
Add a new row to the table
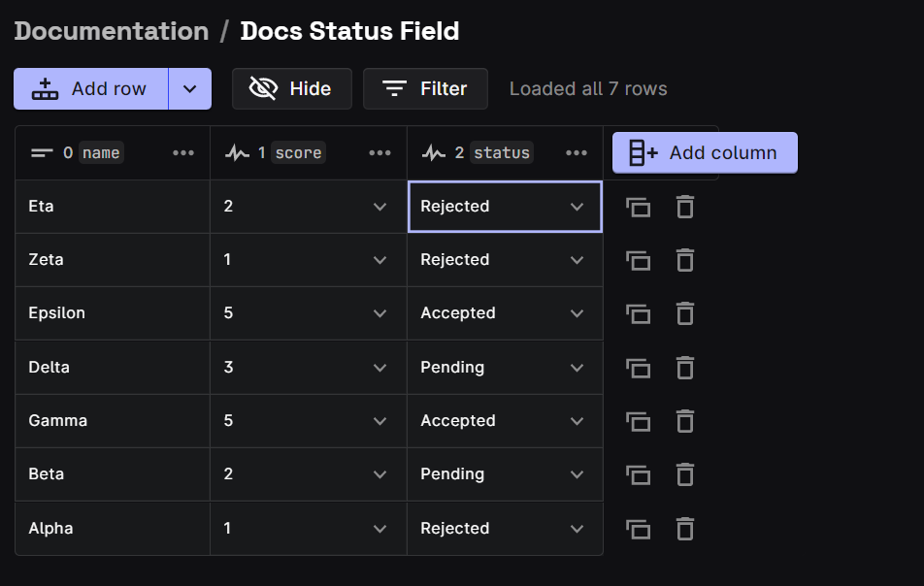90,88
